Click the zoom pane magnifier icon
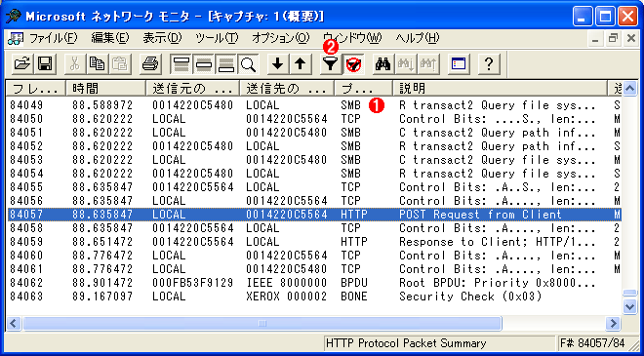The height and width of the screenshot is (356, 644). pos(248,64)
